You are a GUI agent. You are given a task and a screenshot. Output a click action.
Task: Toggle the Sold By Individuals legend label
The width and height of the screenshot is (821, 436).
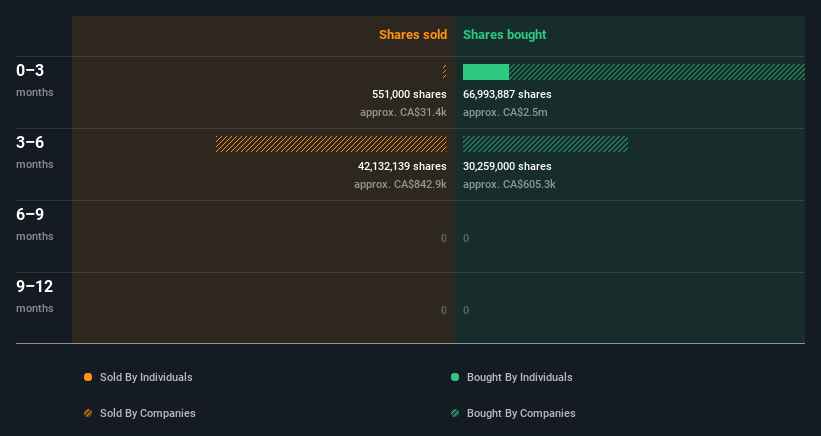coord(146,377)
